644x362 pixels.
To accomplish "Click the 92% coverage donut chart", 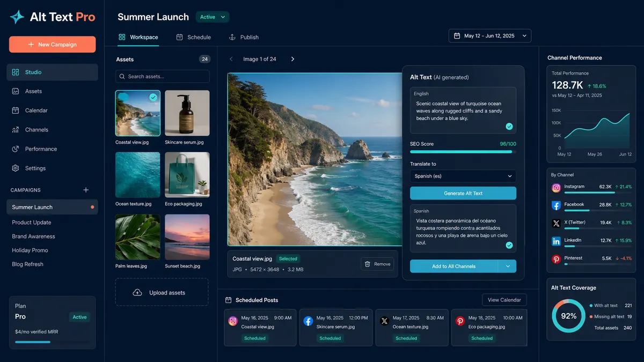I will pos(569,316).
